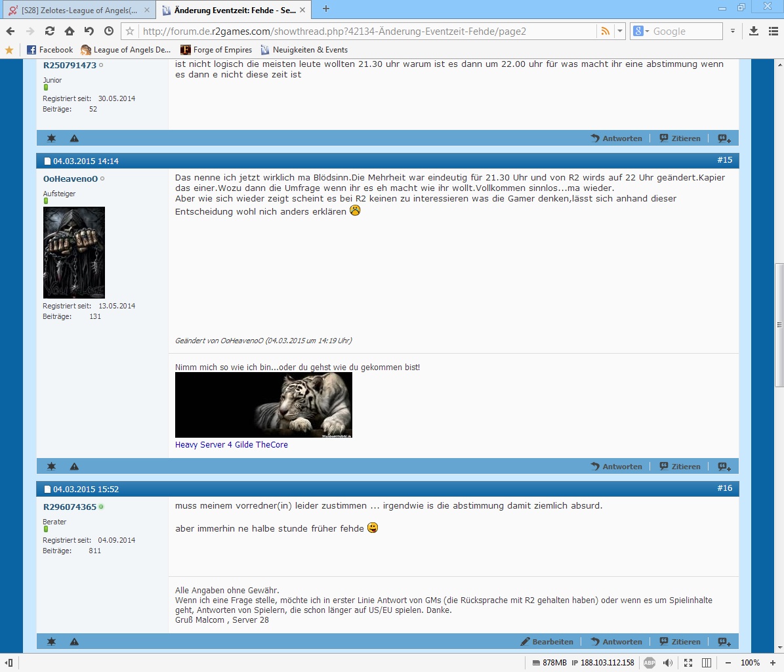Image resolution: width=784 pixels, height=672 pixels.
Task: Expand the Google search engine selector
Action: (x=642, y=31)
